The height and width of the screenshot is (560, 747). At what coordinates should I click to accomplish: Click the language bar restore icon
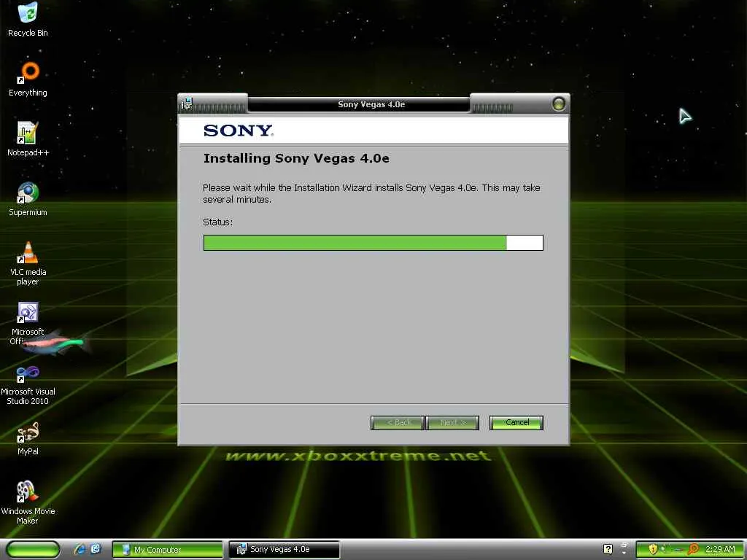624,545
